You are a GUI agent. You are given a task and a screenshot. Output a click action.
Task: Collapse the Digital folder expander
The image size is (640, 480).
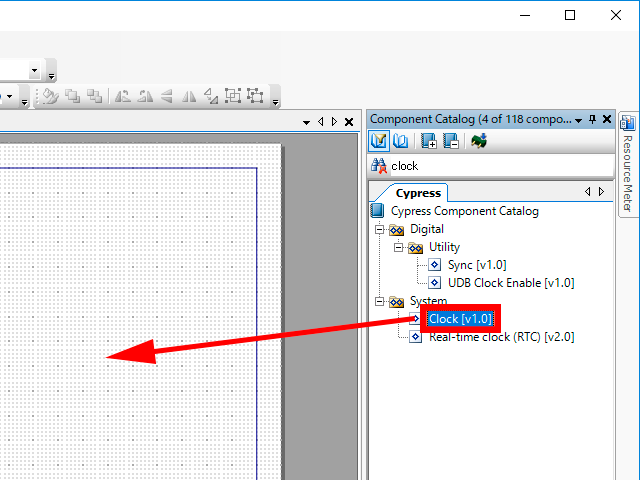(380, 229)
